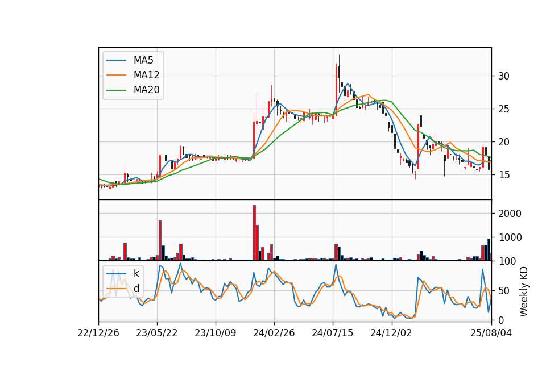
Task: Click the k legend label in KD panel
Action: 136,273
